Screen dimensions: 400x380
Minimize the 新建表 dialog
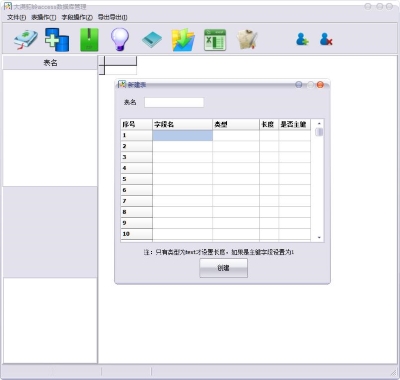(299, 85)
